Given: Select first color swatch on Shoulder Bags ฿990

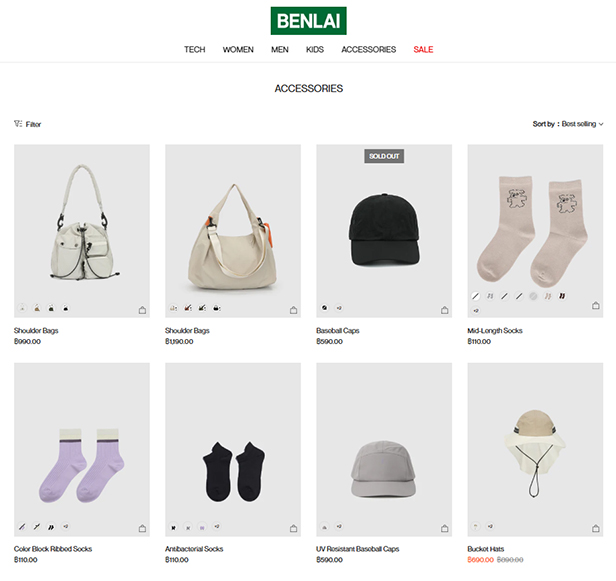Looking at the screenshot, I should (x=22, y=308).
